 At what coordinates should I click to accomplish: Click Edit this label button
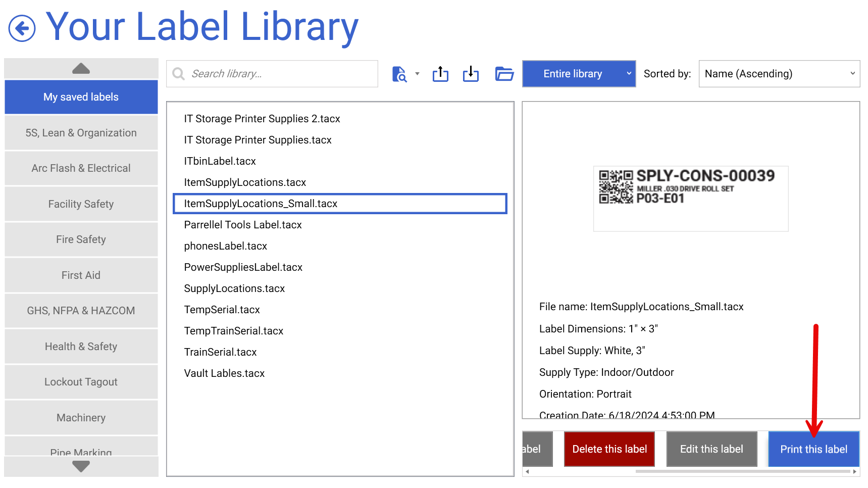coord(711,449)
